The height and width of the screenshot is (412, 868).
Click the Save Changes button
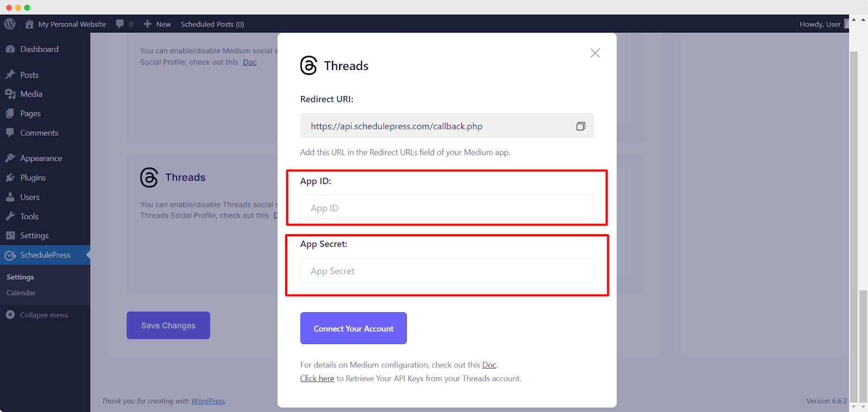(x=168, y=325)
